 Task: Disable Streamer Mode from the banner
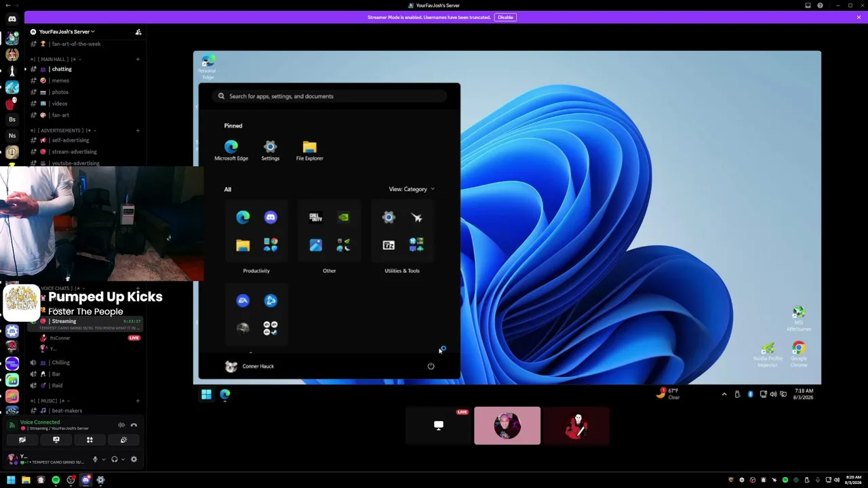click(505, 17)
